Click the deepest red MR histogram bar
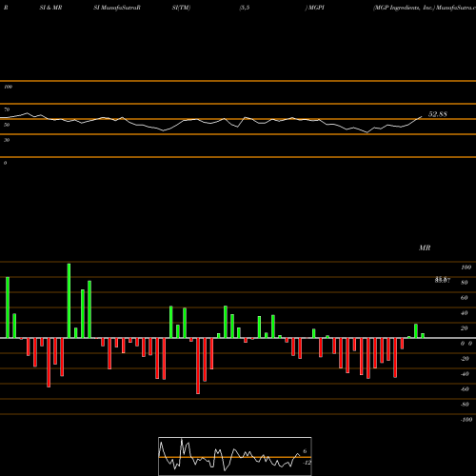 [198, 366]
